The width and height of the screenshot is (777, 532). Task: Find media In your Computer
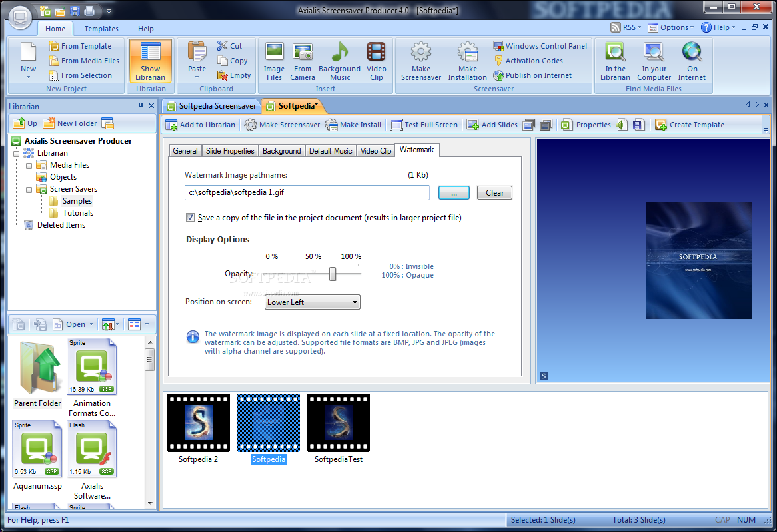(654, 61)
